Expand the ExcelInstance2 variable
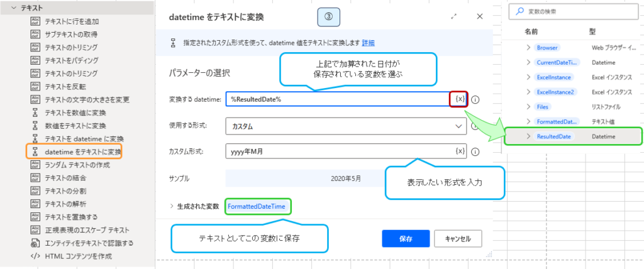Screen dimensions: 644x269 (528, 92)
